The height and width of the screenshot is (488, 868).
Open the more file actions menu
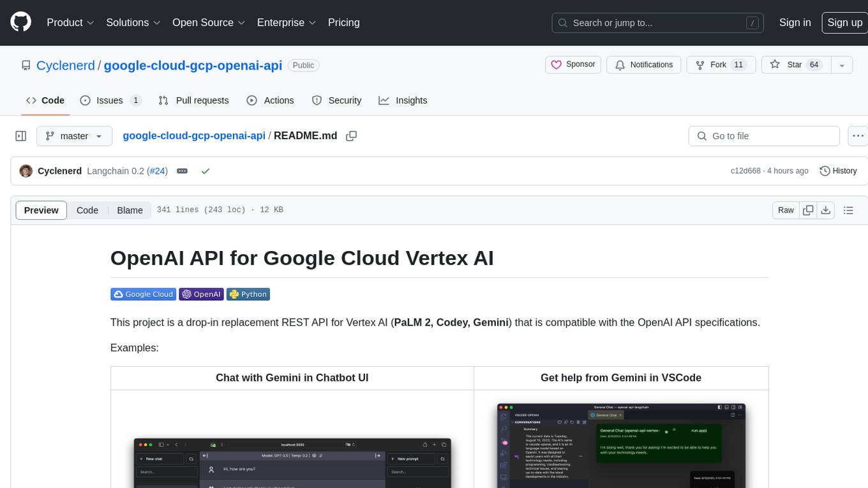point(858,136)
